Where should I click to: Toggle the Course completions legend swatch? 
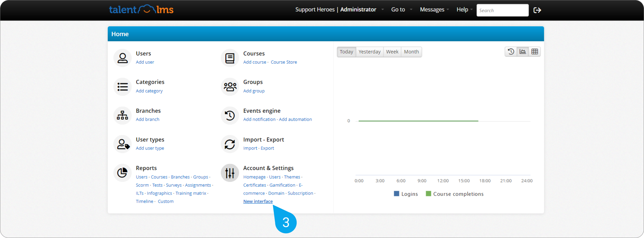pyautogui.click(x=428, y=194)
